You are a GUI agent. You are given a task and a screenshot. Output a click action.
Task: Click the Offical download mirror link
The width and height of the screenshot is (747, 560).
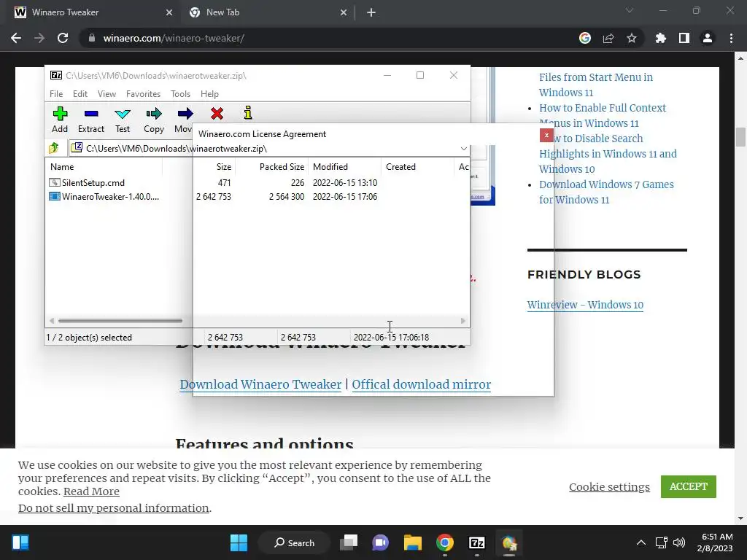(421, 384)
